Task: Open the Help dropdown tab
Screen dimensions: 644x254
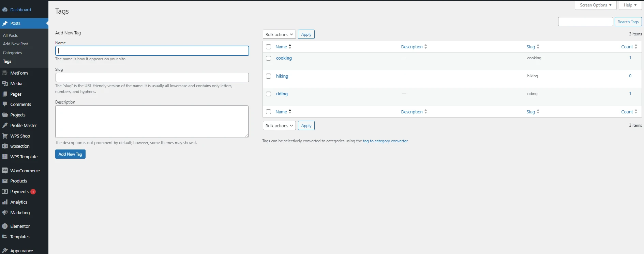Action: pos(630,5)
